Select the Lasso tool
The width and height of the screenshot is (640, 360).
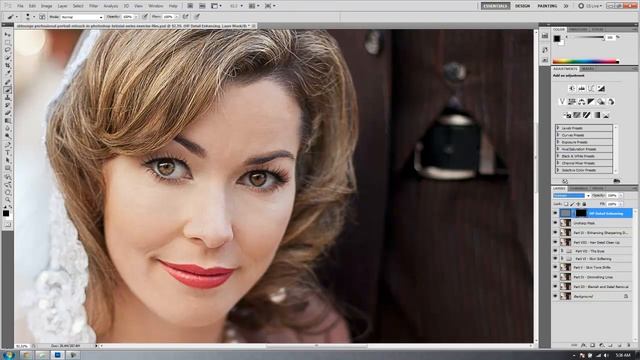pyautogui.click(x=7, y=50)
